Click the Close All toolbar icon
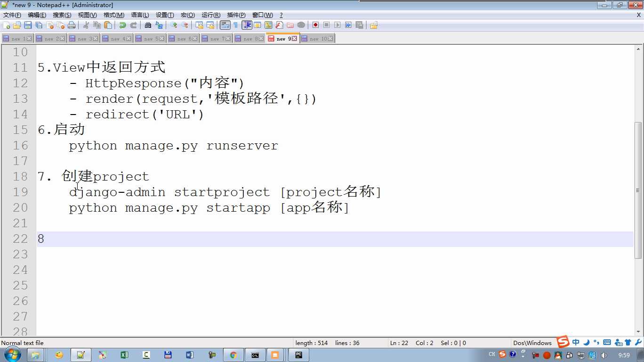The image size is (644, 362). point(61,25)
